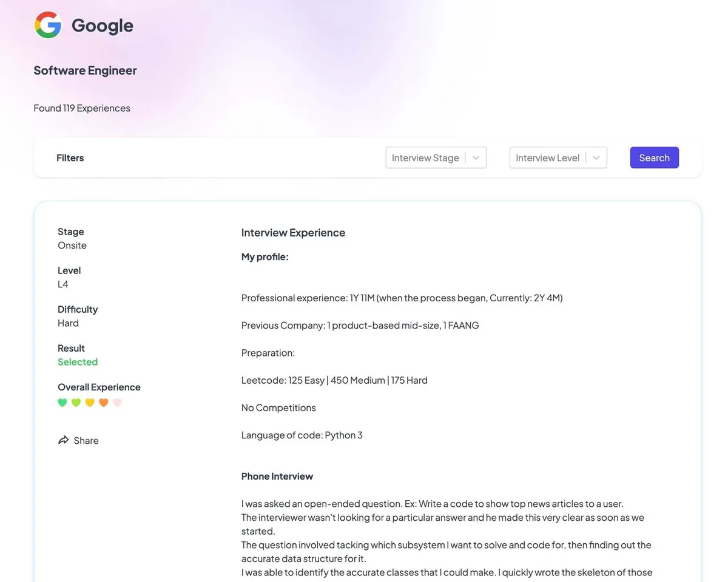The image size is (728, 582).
Task: Click the Google wordmark text
Action: [x=103, y=25]
